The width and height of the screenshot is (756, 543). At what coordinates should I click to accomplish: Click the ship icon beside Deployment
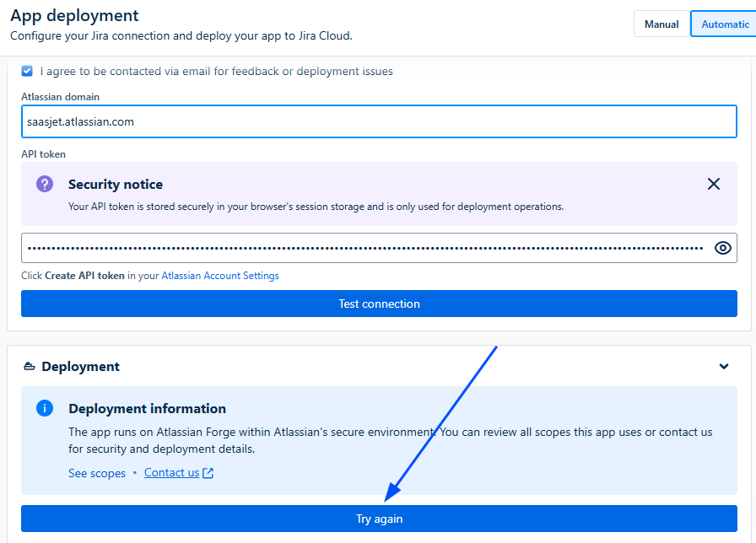(x=30, y=367)
